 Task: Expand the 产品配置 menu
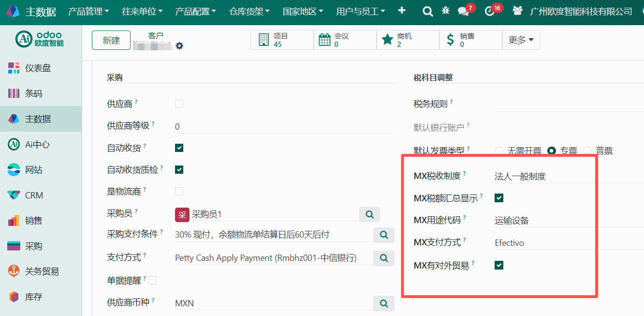(x=195, y=11)
